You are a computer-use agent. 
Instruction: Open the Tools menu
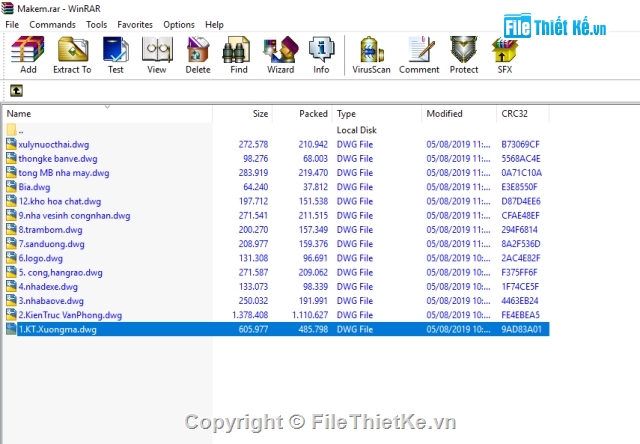[96, 24]
